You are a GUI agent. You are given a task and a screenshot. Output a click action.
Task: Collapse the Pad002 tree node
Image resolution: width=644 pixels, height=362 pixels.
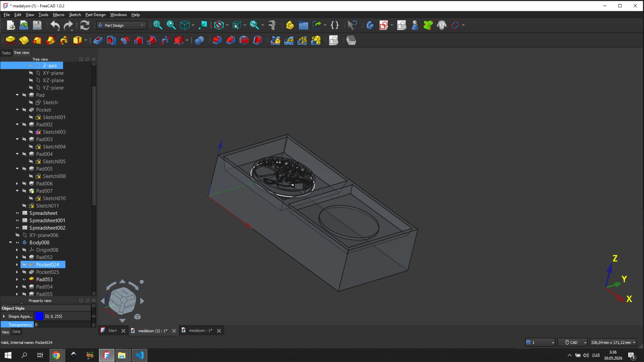pos(17,125)
